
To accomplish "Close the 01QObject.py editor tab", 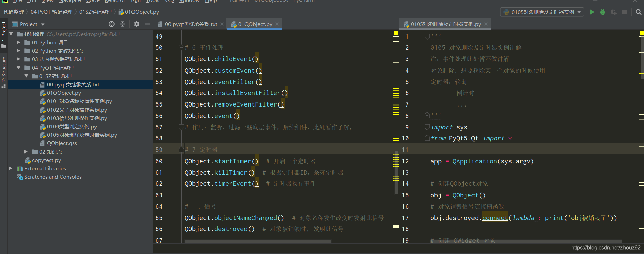I will pos(277,24).
